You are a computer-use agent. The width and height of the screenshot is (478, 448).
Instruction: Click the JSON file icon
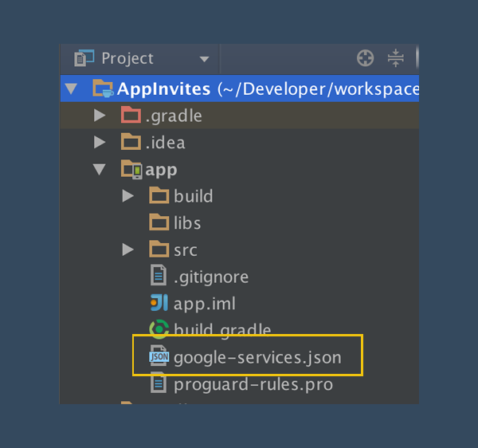[159, 356]
